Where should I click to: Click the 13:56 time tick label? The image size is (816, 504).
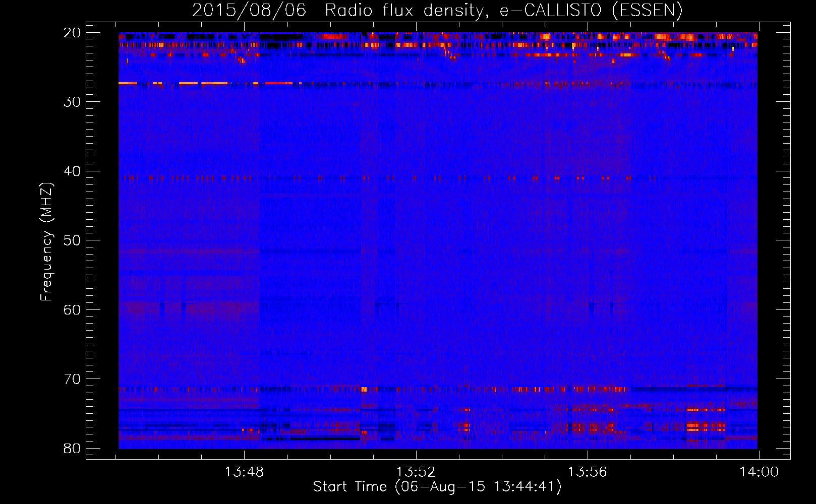point(588,472)
